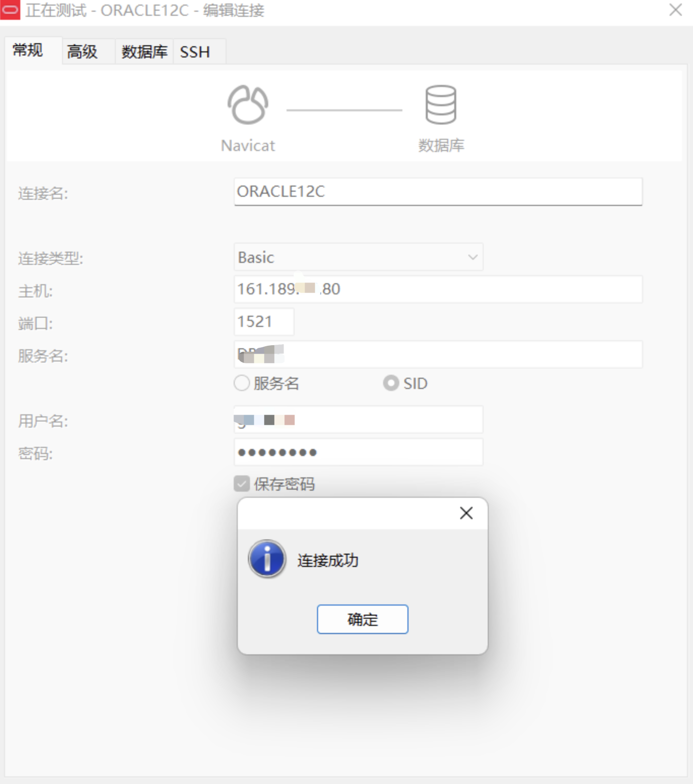The image size is (693, 784).
Task: Select the SID radio button
Action: pos(391,383)
